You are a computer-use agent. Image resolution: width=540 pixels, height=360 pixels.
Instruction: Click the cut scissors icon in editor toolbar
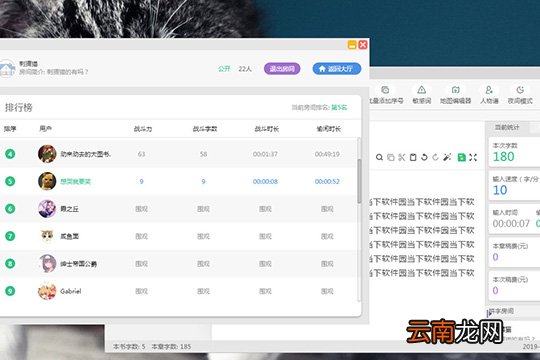click(x=402, y=157)
